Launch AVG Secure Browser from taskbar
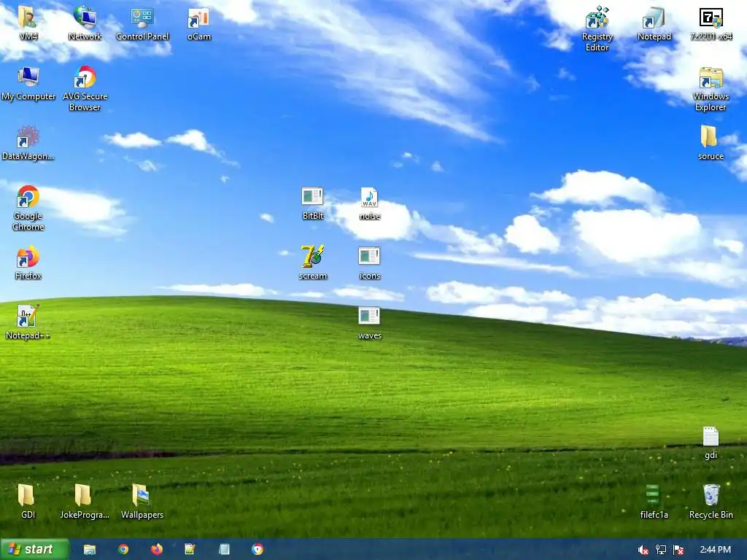 258,550
